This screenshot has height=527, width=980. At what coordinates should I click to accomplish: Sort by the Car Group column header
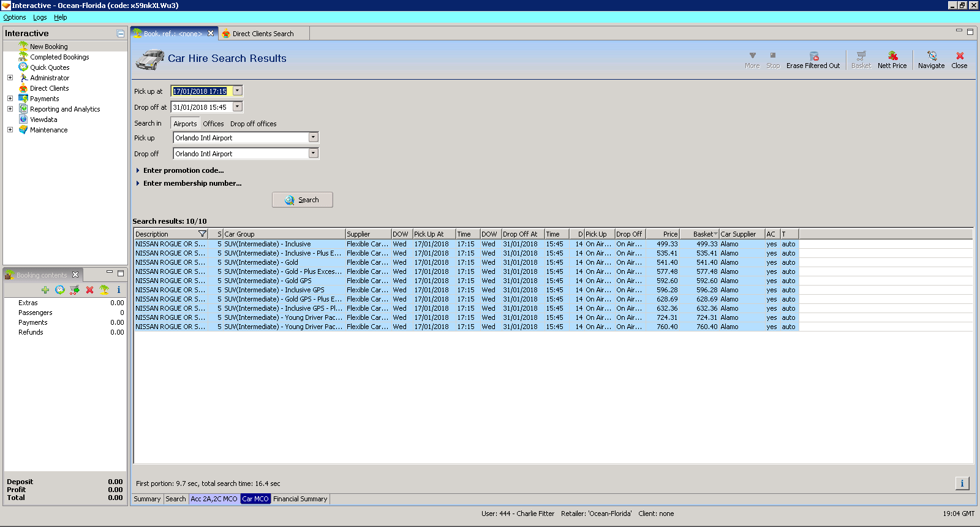click(x=284, y=234)
